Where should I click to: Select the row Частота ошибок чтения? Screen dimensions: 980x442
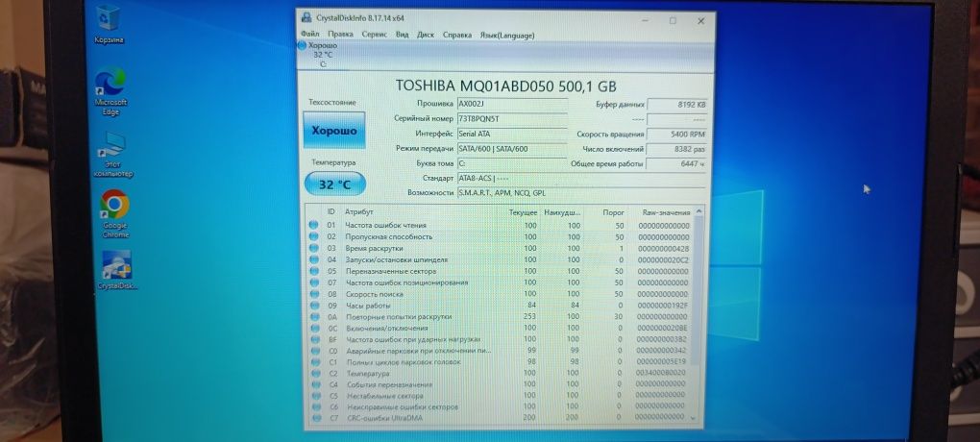[500, 225]
